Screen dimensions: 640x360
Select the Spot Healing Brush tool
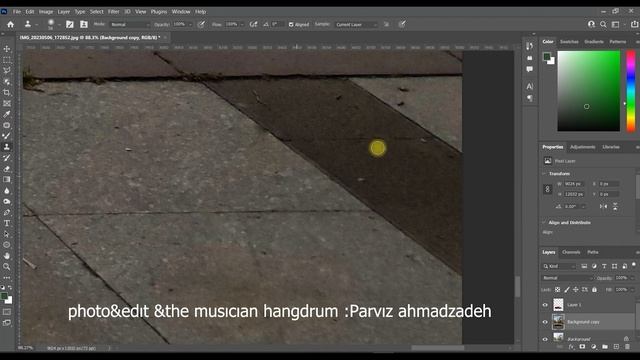[7, 125]
